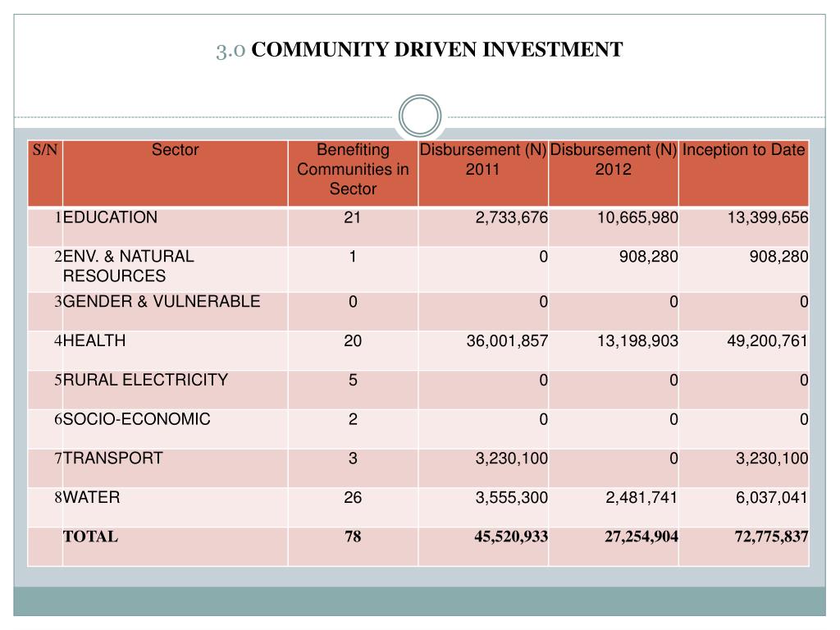Viewport: 840px width, 630px height.
Task: Click grand total "72,775,837"
Action: [771, 536]
